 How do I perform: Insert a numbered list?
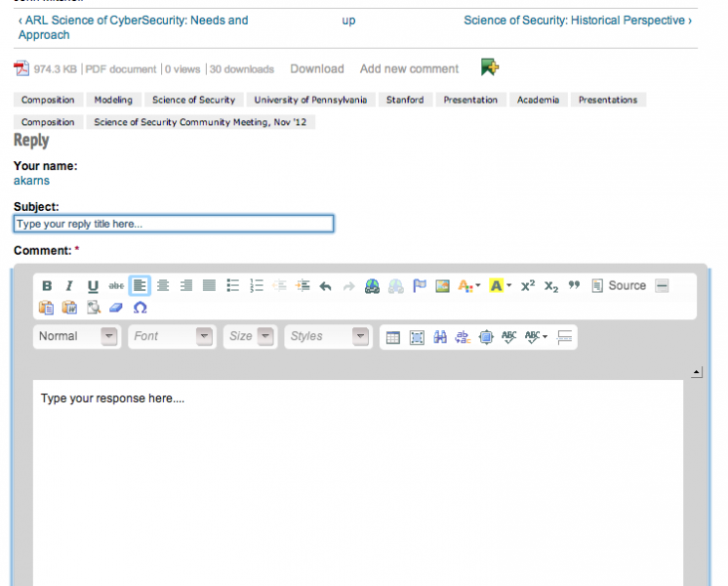[x=257, y=286]
